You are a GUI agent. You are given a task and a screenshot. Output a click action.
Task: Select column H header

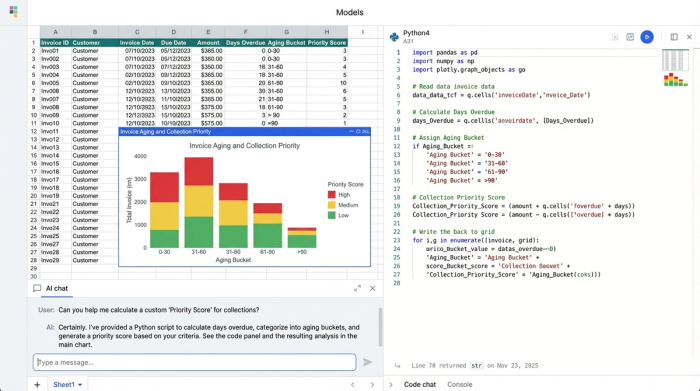click(x=327, y=32)
